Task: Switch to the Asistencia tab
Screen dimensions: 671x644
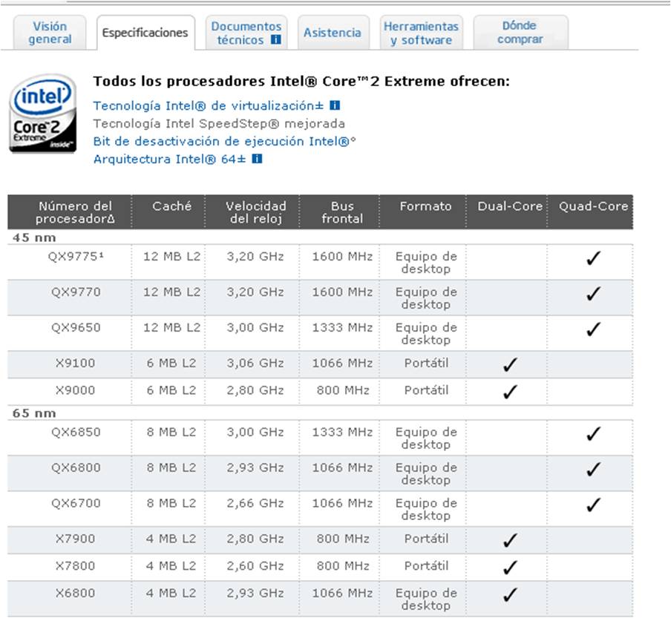Action: (333, 33)
